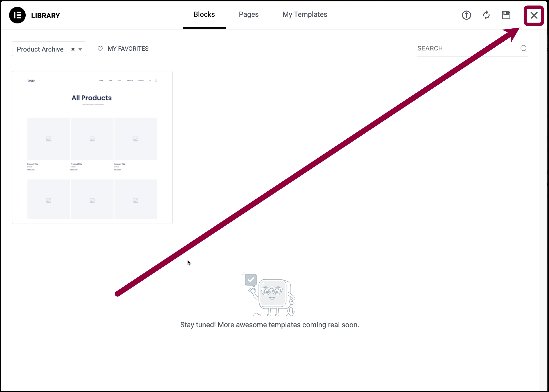This screenshot has width=549, height=392.
Task: Enable the active Blocks tab view
Action: [x=204, y=14]
